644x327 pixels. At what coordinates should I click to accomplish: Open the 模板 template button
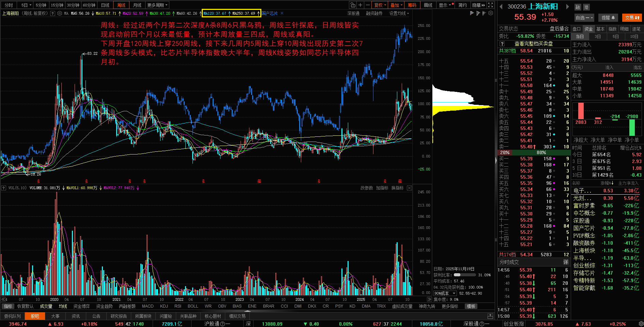[x=471, y=306]
